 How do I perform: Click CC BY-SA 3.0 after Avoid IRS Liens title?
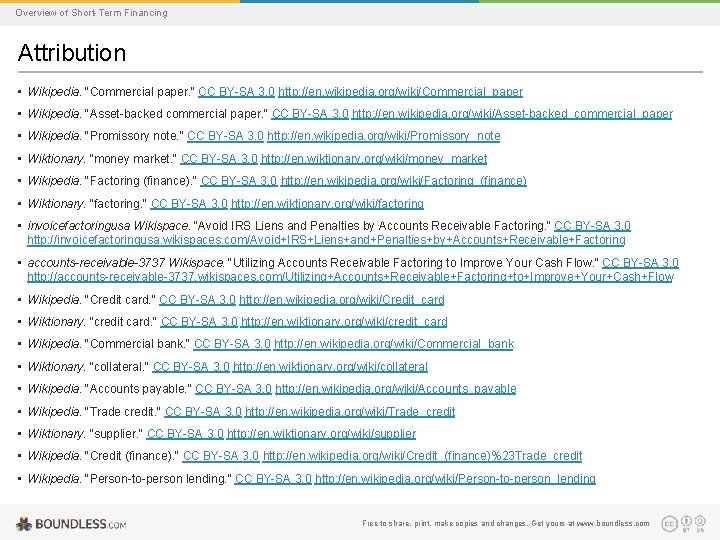pos(592,226)
